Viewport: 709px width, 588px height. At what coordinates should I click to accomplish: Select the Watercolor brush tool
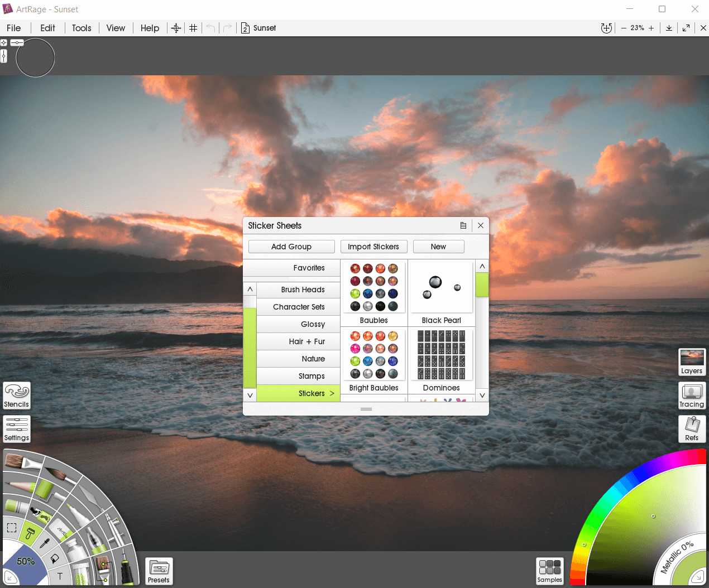56,472
